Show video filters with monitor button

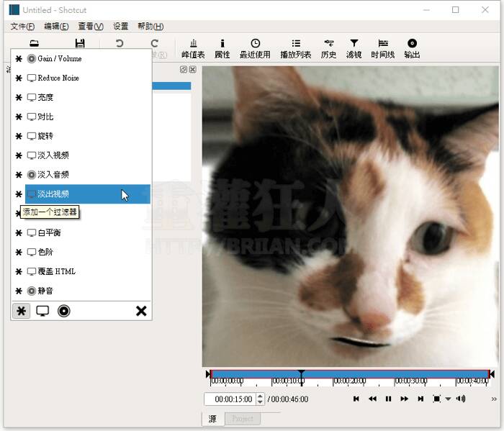(42, 311)
